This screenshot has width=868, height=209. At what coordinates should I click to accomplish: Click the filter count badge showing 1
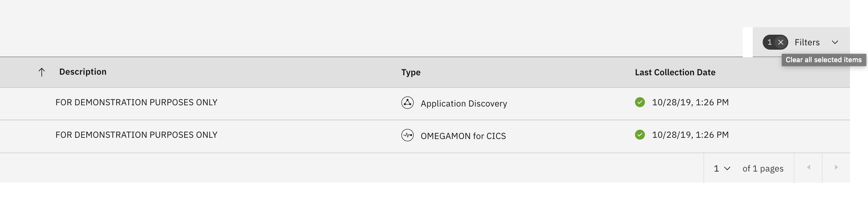coord(769,42)
